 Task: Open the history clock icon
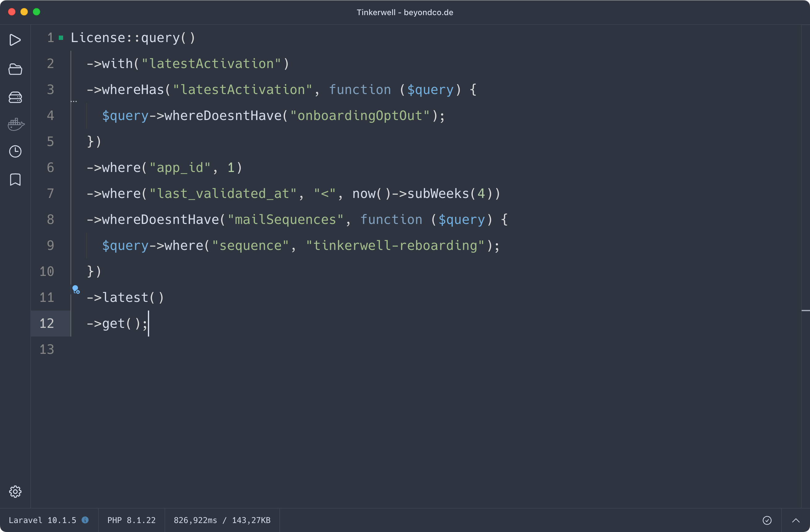[x=15, y=151]
